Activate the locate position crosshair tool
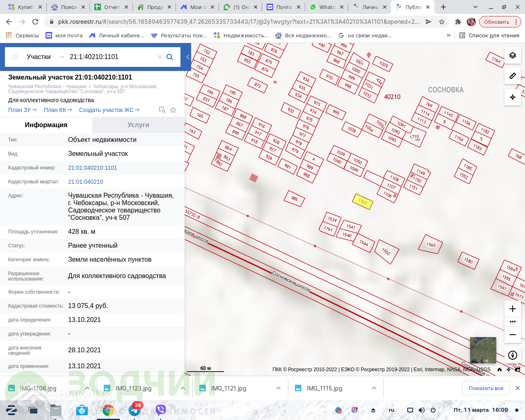 512,97
